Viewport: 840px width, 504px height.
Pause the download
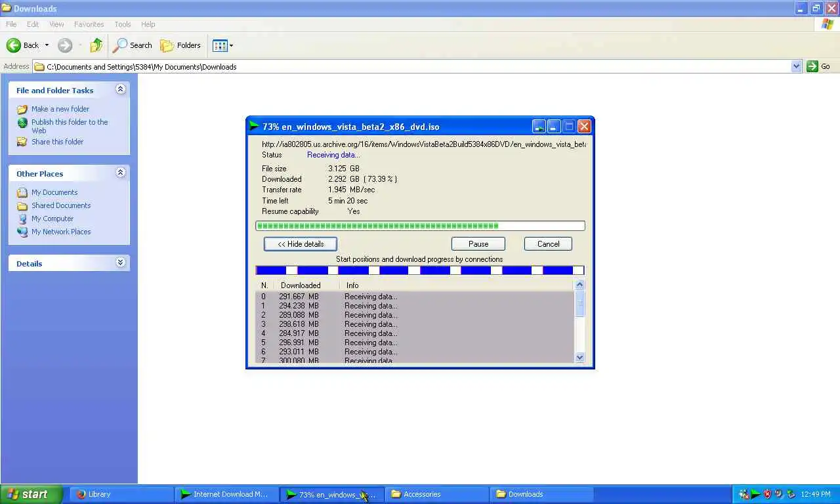[x=478, y=243]
